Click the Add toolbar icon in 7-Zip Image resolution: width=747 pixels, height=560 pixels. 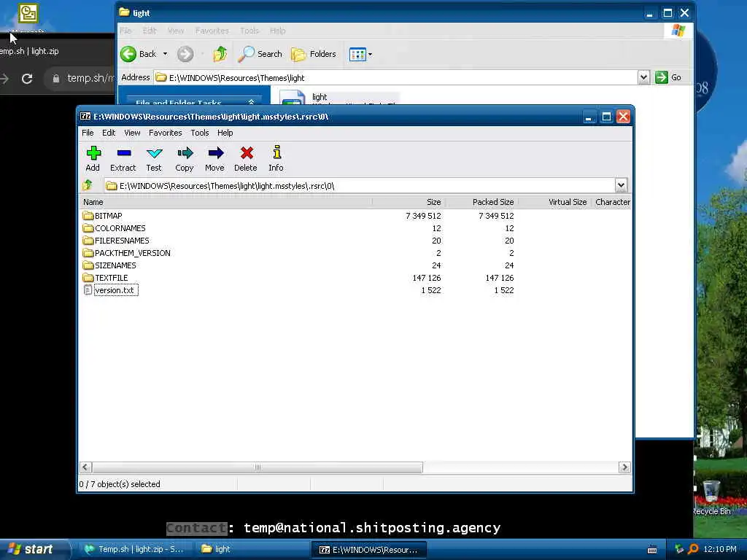pos(93,158)
